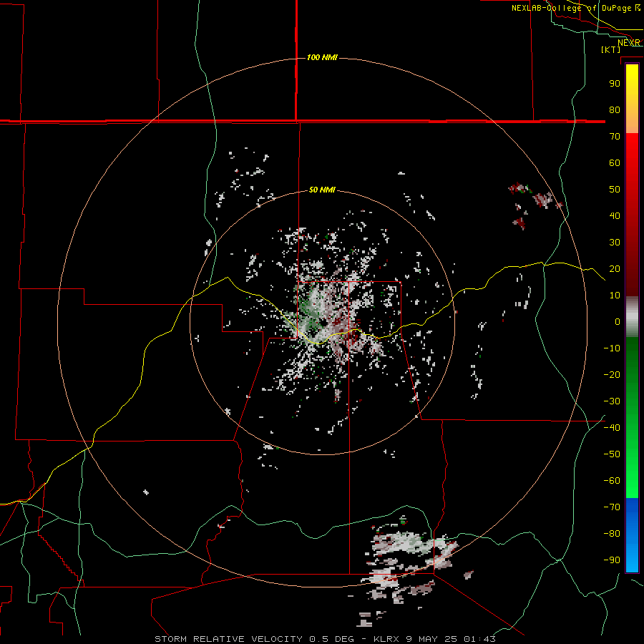Click the 40 knot label on color scale
The height and width of the screenshot is (644, 644).
615,215
